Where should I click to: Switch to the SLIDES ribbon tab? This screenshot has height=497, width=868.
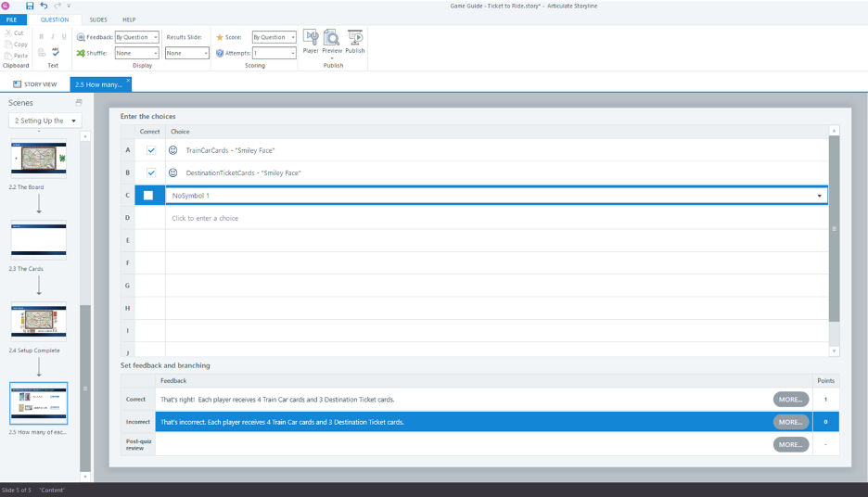98,19
